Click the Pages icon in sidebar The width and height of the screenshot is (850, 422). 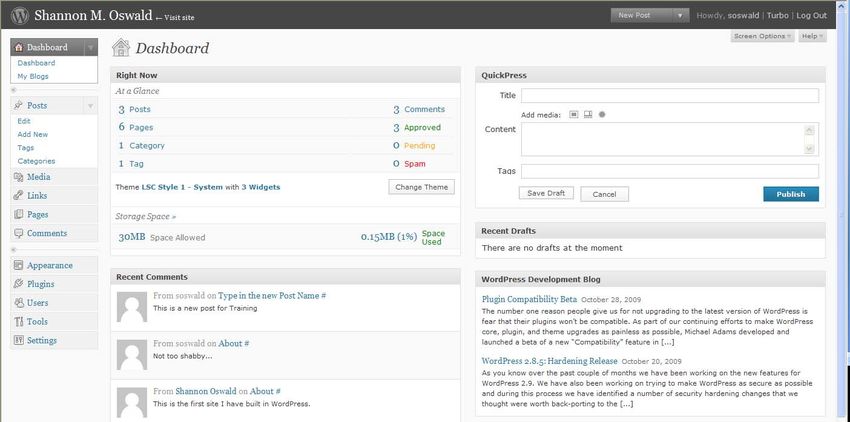click(x=19, y=214)
